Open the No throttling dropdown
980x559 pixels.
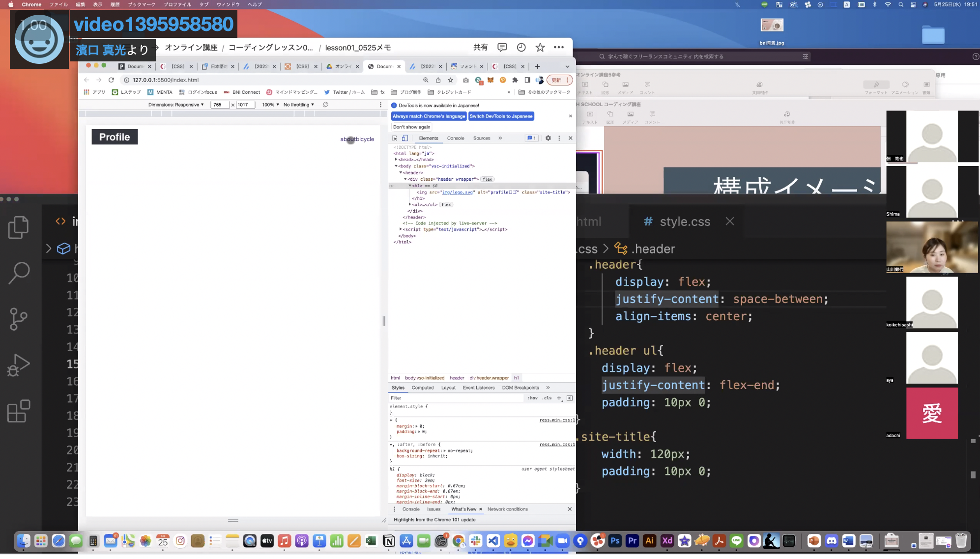[298, 105]
